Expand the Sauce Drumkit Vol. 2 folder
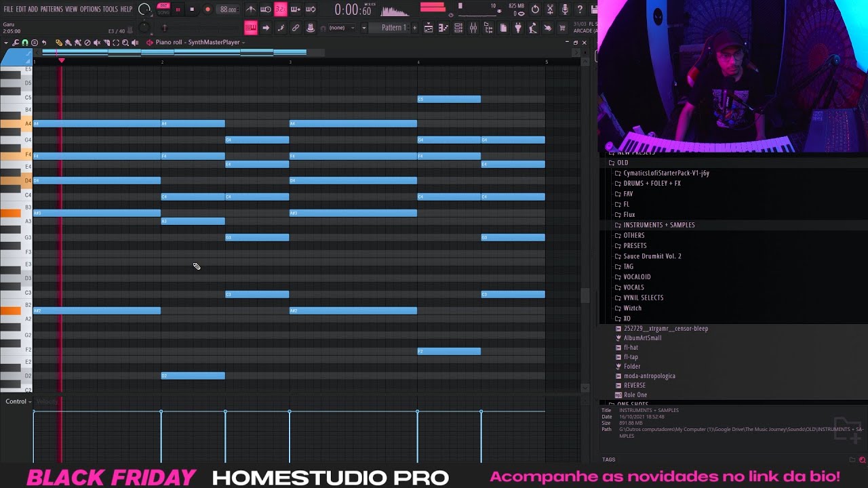Image resolution: width=868 pixels, height=488 pixels. [652, 256]
